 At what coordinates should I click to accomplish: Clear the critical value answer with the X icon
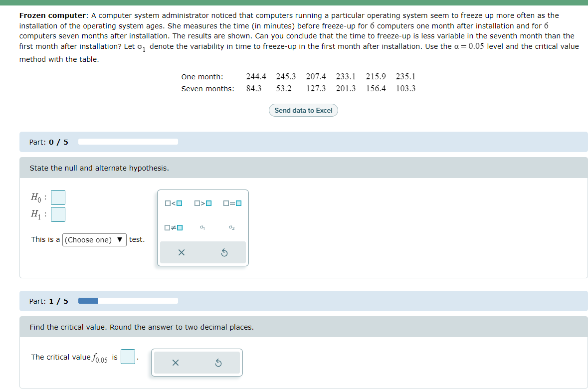click(175, 363)
